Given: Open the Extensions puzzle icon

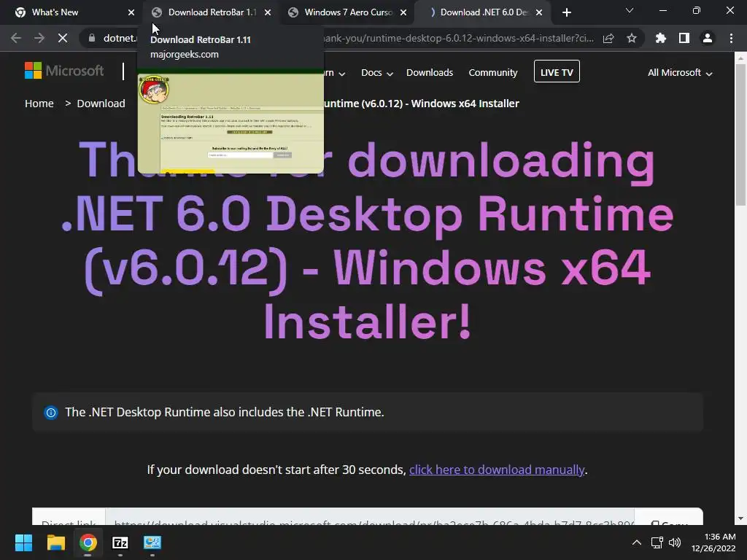Looking at the screenshot, I should [660, 38].
